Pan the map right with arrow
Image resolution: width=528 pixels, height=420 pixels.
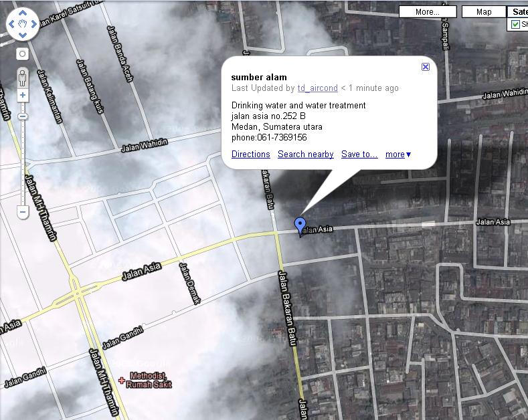click(x=34, y=25)
